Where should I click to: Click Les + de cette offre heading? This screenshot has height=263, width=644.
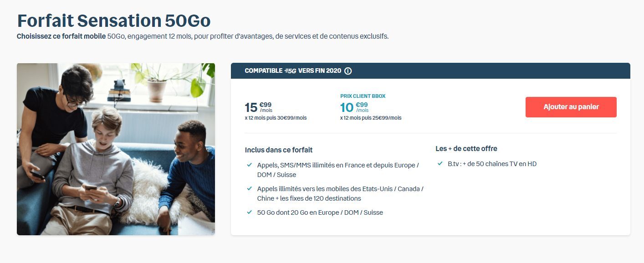[x=466, y=148]
